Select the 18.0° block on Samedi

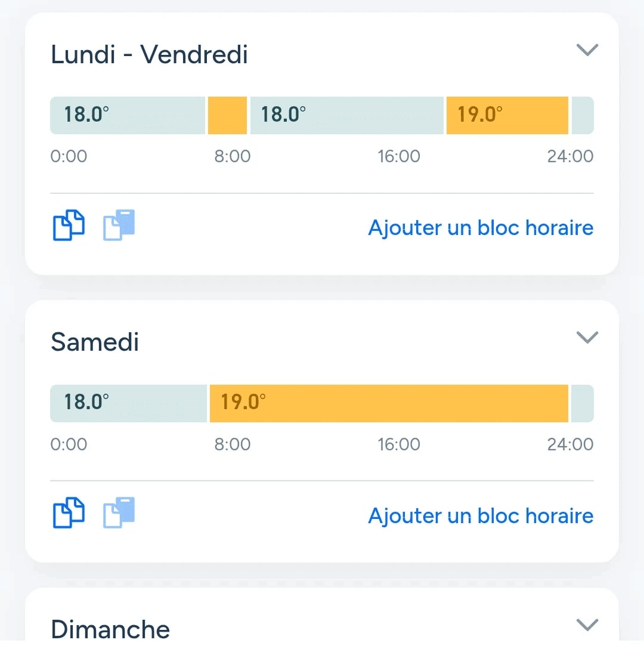coord(127,404)
